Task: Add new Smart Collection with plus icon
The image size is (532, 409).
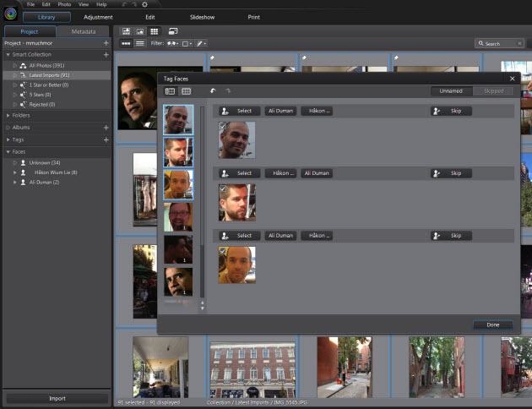Action: 106,54
